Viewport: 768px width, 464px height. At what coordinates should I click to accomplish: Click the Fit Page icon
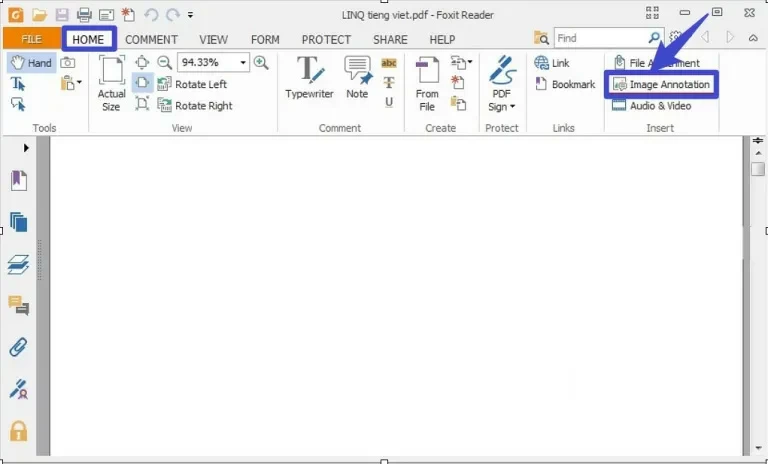142,62
